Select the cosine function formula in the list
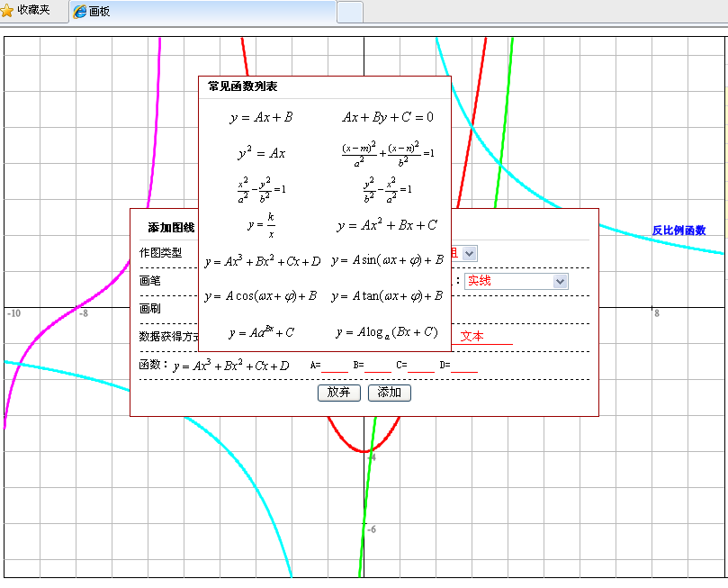The image size is (728, 588). click(x=261, y=295)
